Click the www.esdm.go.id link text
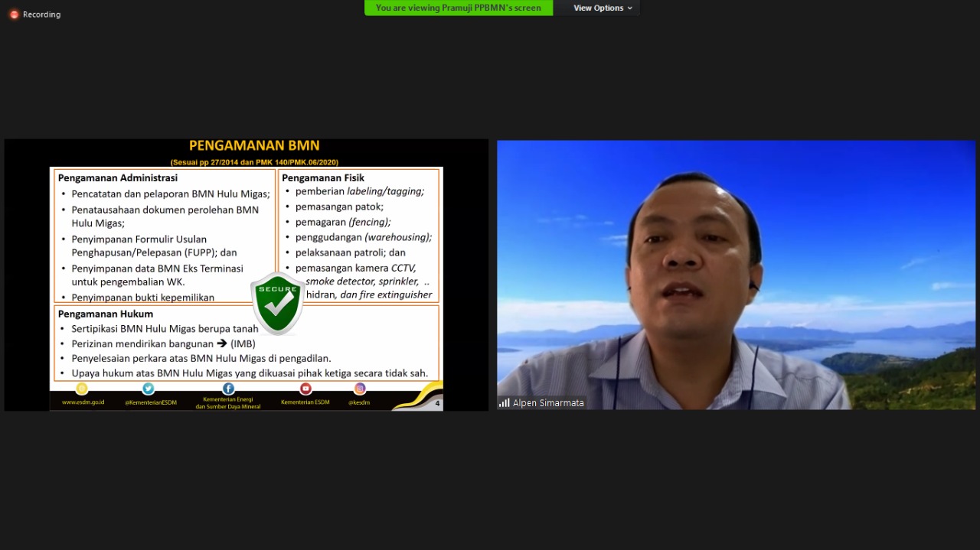Image resolution: width=980 pixels, height=550 pixels. (83, 402)
